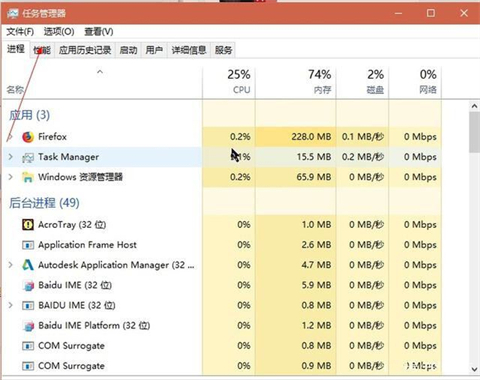Open the 查看(V) menu

tap(99, 32)
